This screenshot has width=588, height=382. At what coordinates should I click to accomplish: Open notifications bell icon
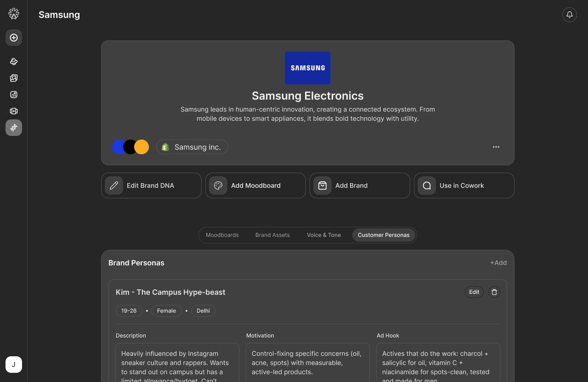click(x=570, y=15)
